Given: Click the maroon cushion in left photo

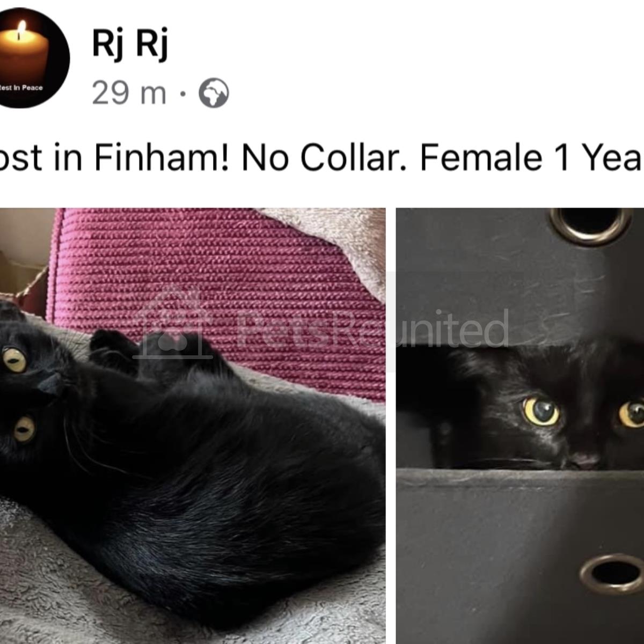Looking at the screenshot, I should tap(215, 279).
